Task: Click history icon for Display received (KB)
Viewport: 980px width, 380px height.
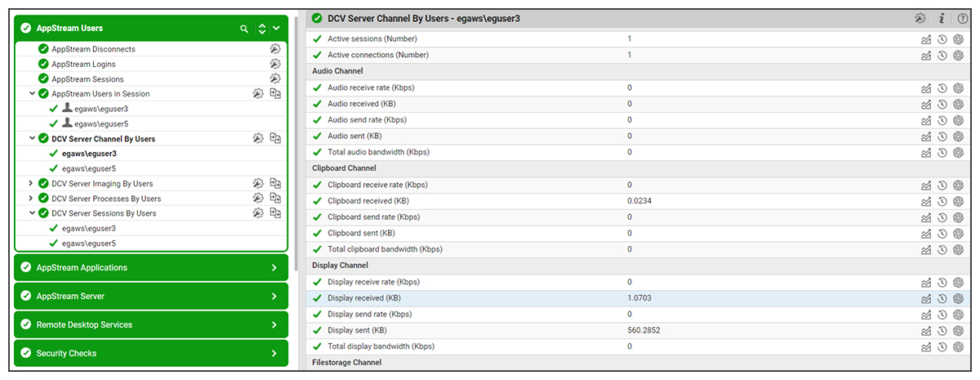Action: coord(942,298)
